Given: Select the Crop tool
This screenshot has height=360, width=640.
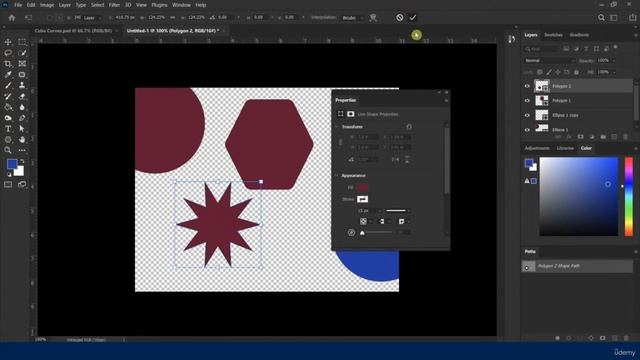Looking at the screenshot, I should [8, 64].
